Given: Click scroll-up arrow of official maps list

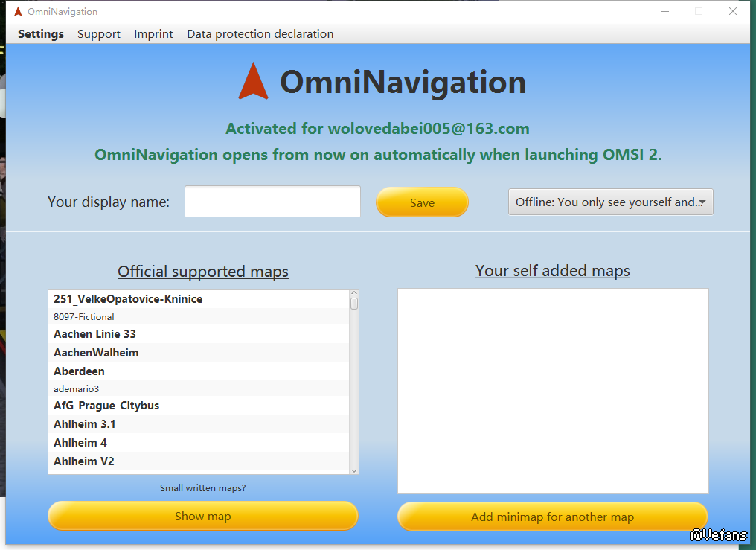Looking at the screenshot, I should 354,293.
